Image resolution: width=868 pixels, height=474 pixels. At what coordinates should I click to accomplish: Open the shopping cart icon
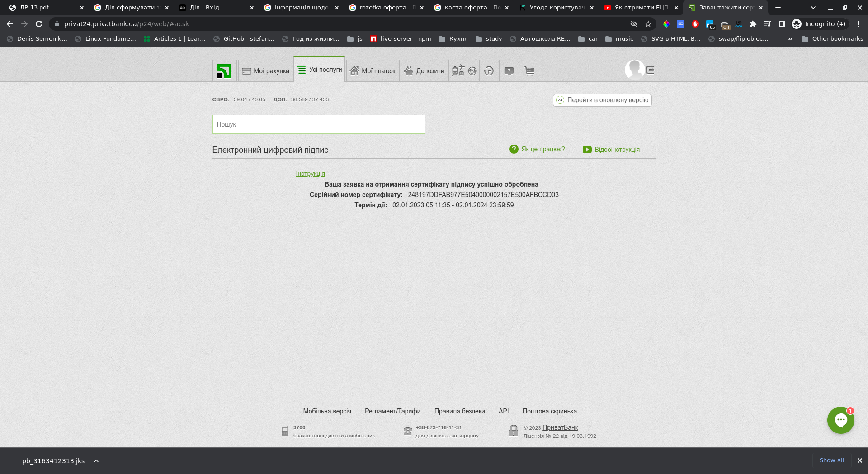529,71
